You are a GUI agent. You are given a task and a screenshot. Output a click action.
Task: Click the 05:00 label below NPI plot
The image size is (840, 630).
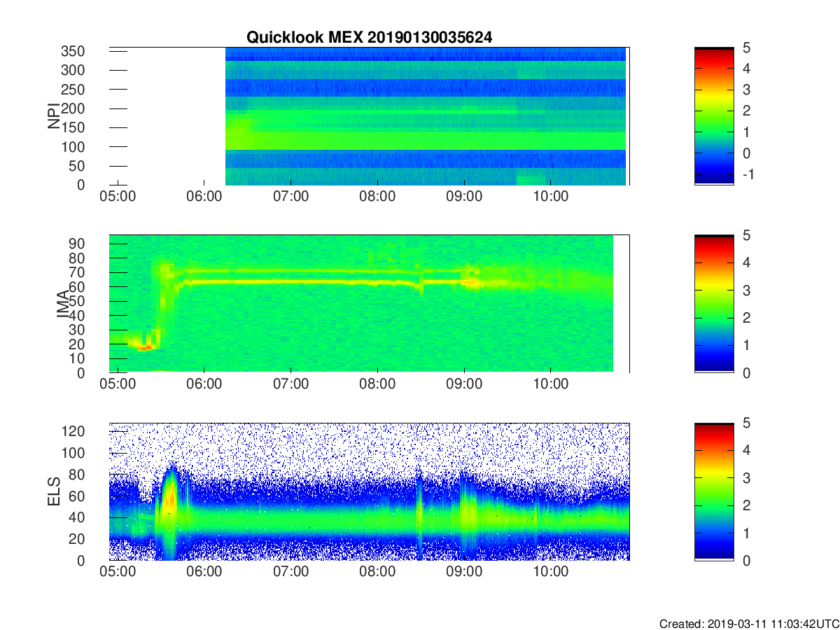[118, 197]
